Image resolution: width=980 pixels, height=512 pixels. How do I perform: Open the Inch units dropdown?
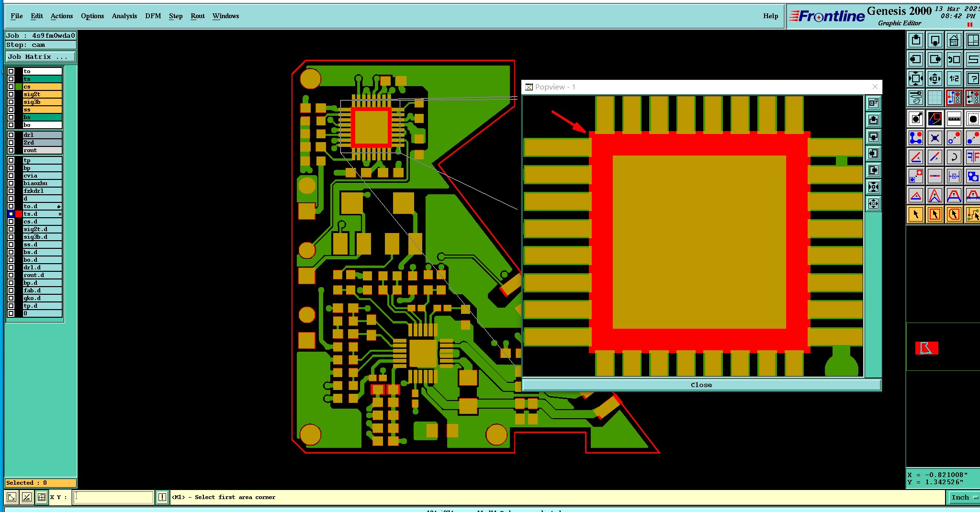(x=964, y=498)
